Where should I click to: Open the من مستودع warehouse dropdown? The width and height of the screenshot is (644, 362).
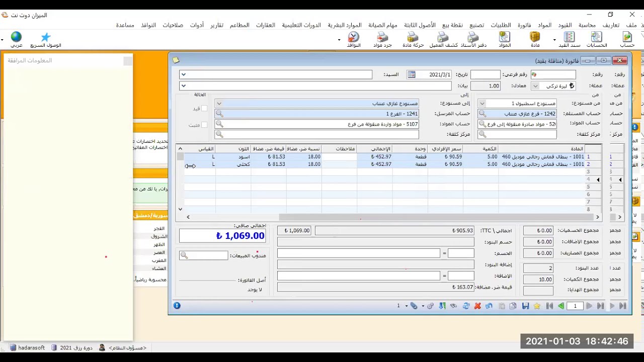click(482, 104)
